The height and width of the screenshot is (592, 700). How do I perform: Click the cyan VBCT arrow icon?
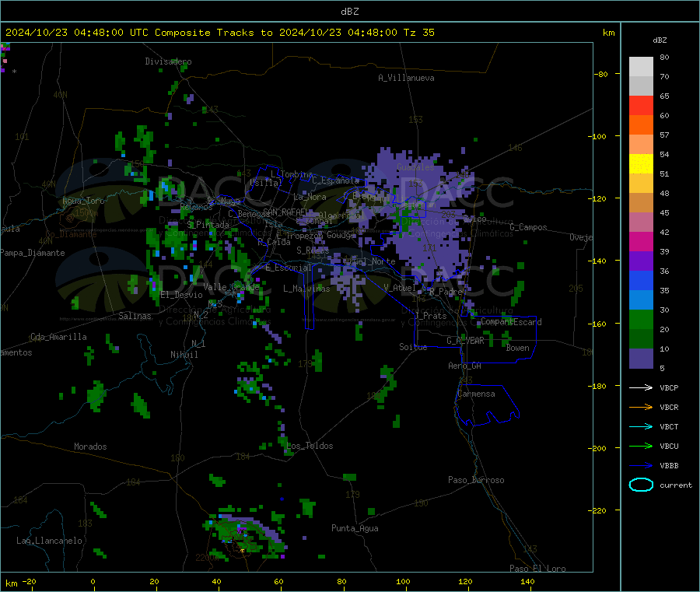pyautogui.click(x=641, y=427)
